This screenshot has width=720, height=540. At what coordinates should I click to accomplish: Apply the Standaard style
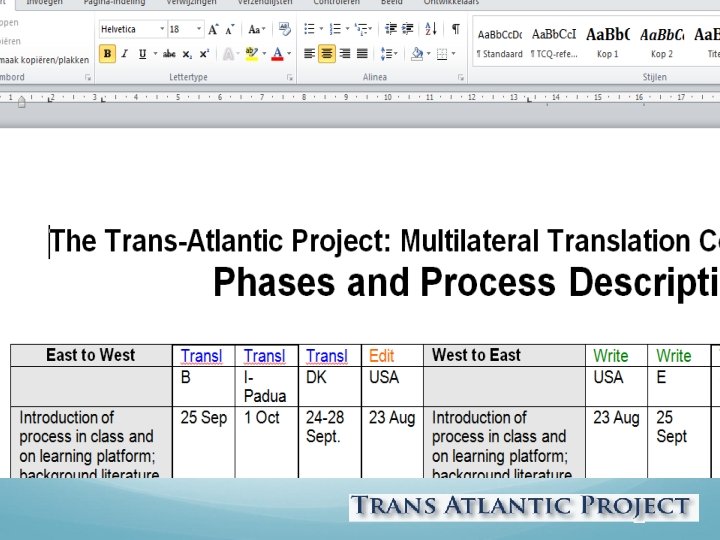tap(500, 43)
